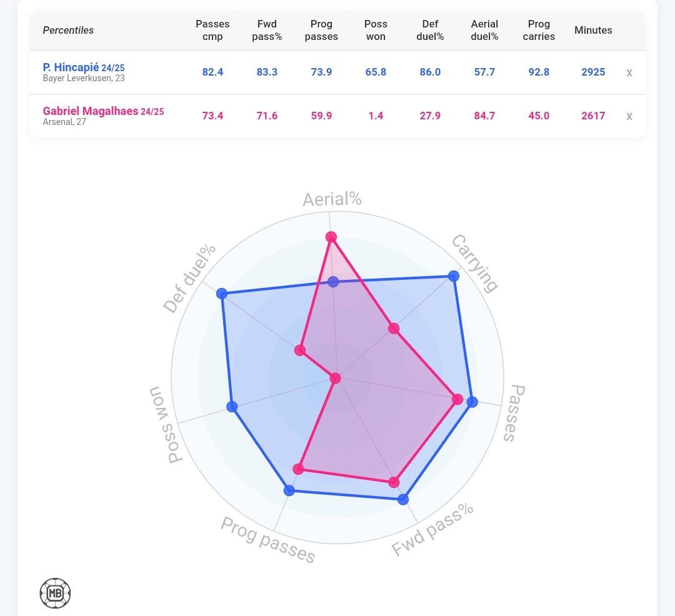The height and width of the screenshot is (616, 675).
Task: Click Hincapié's blue Def duel% radar point
Action: click(221, 294)
